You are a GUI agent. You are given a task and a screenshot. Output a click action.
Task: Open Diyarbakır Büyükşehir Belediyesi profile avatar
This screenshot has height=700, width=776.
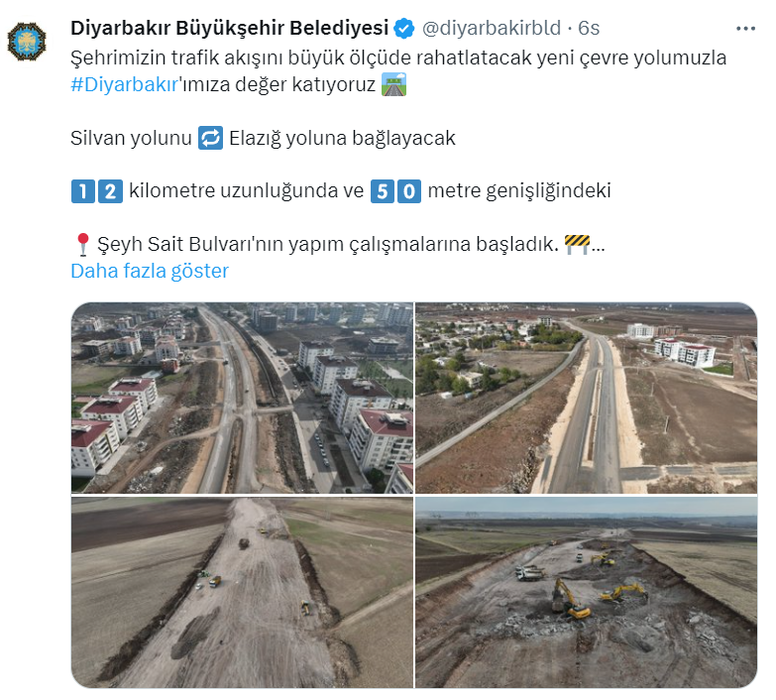click(27, 41)
